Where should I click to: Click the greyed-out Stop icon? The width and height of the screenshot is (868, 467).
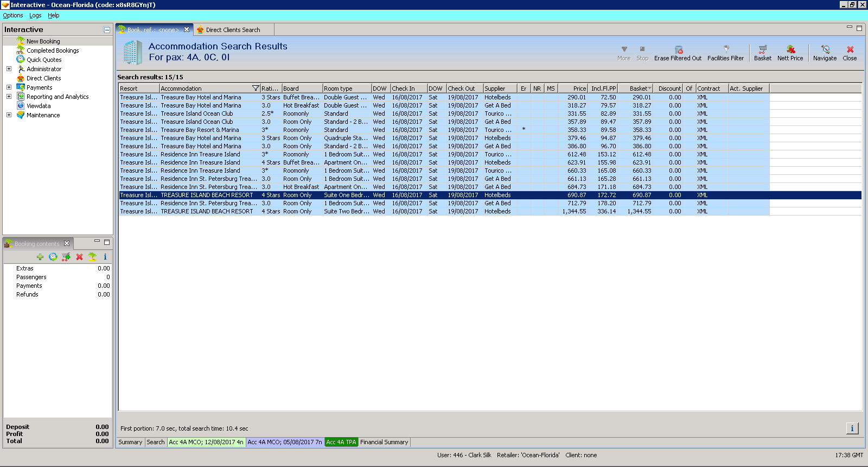pyautogui.click(x=642, y=49)
